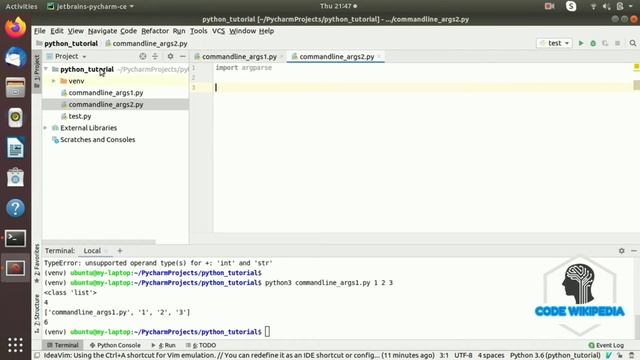The height and width of the screenshot is (360, 640).
Task: Click the clock showing Thu 21:47
Action: (336, 6)
